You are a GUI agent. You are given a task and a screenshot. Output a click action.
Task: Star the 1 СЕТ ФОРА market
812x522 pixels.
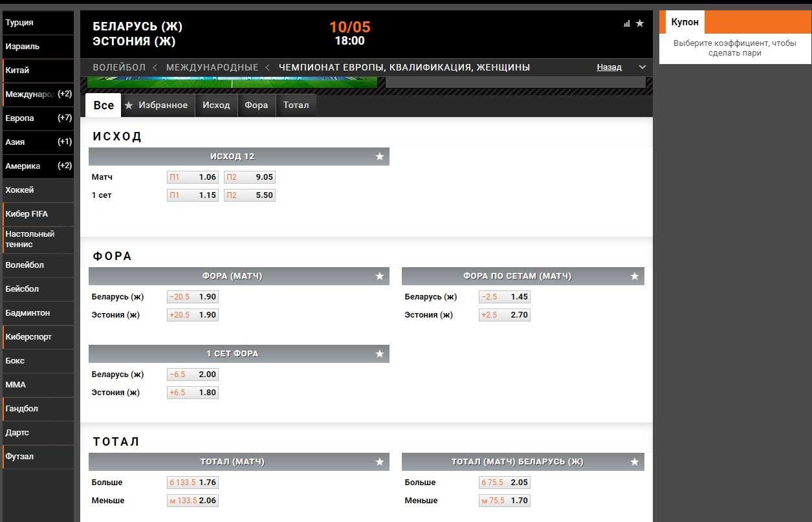[380, 354]
